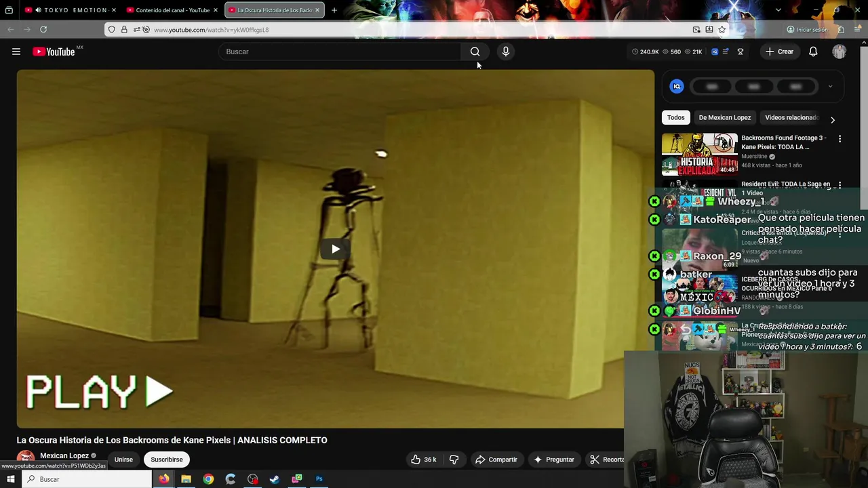Reload the page in Firefox
This screenshot has height=488, width=868.
click(43, 30)
